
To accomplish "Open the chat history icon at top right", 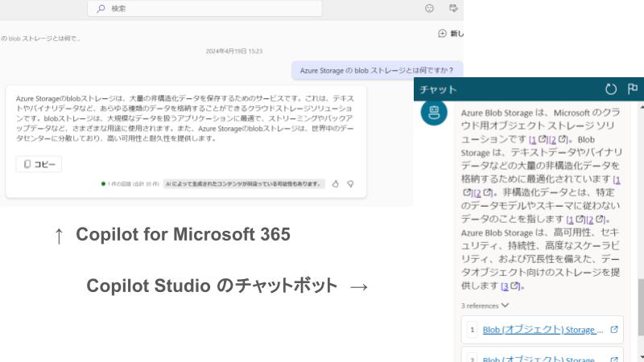I will (453, 8).
